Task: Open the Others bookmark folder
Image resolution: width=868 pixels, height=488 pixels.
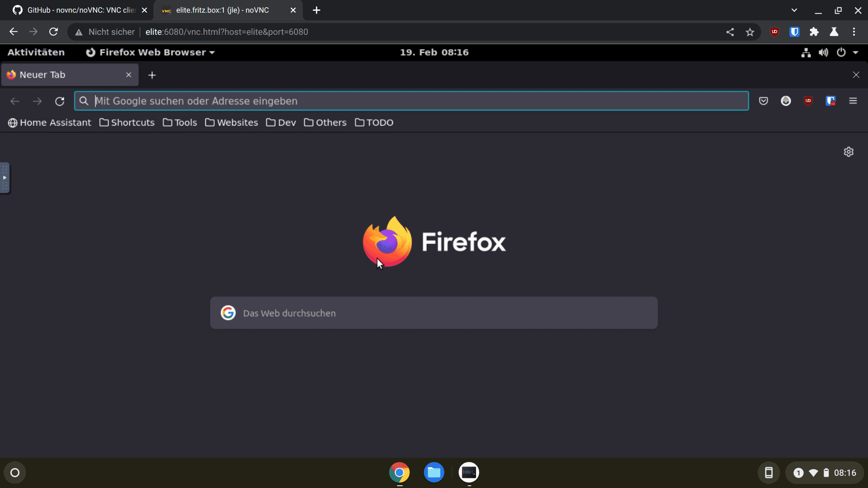Action: click(325, 122)
